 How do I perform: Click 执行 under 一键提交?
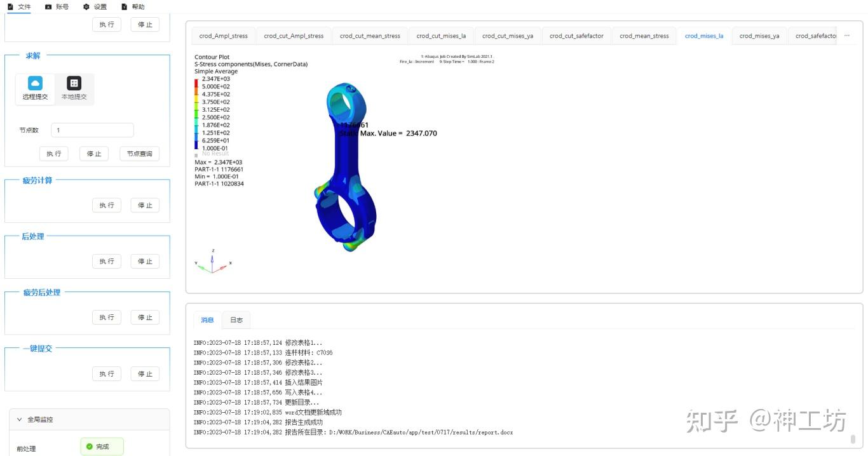coord(107,373)
